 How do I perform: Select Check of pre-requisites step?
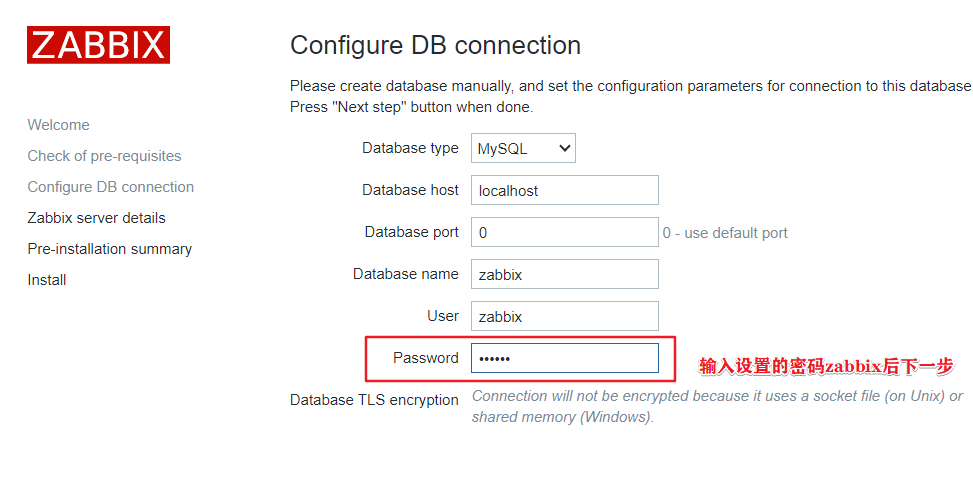click(104, 156)
